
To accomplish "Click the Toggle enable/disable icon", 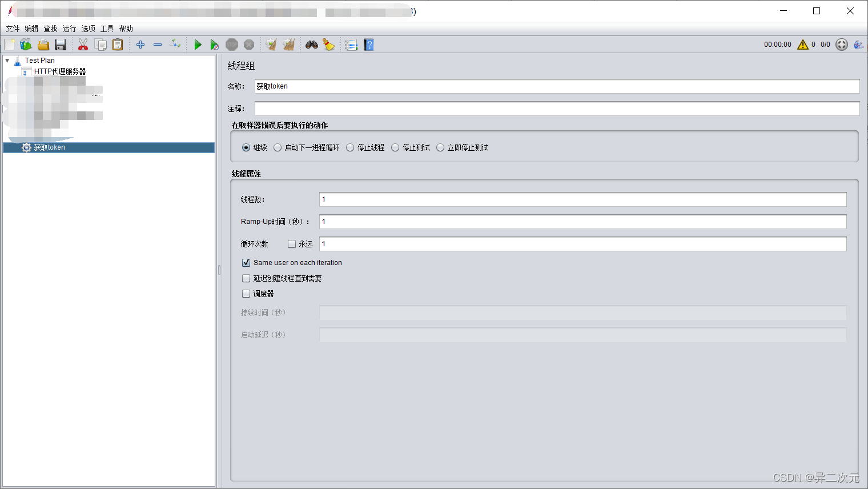I will coord(175,44).
